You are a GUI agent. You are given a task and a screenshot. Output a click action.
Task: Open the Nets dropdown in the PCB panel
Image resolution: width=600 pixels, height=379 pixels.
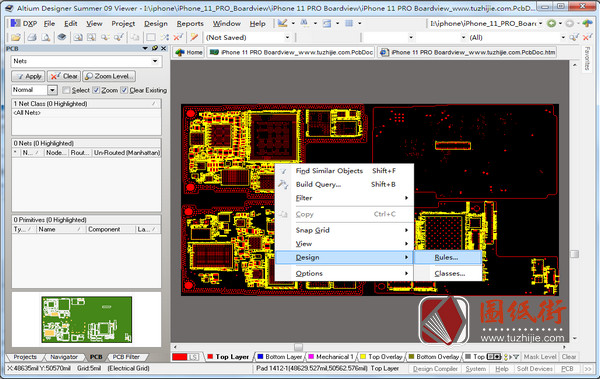coord(155,61)
